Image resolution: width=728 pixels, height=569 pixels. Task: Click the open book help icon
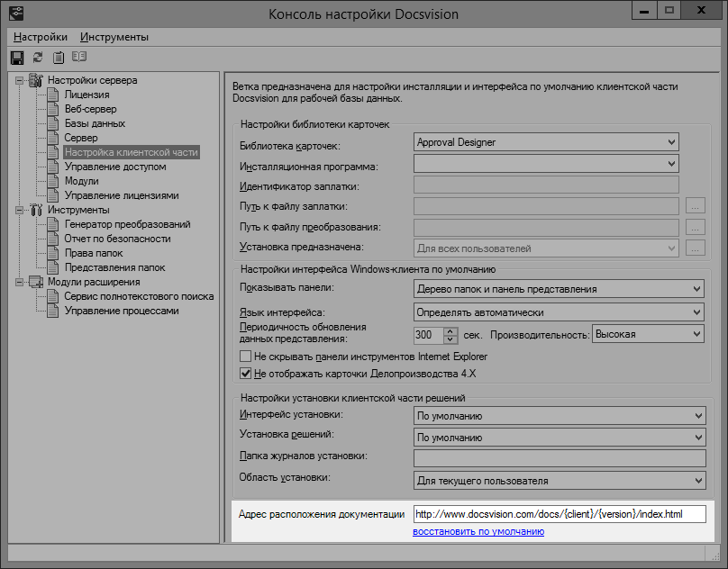[79, 58]
